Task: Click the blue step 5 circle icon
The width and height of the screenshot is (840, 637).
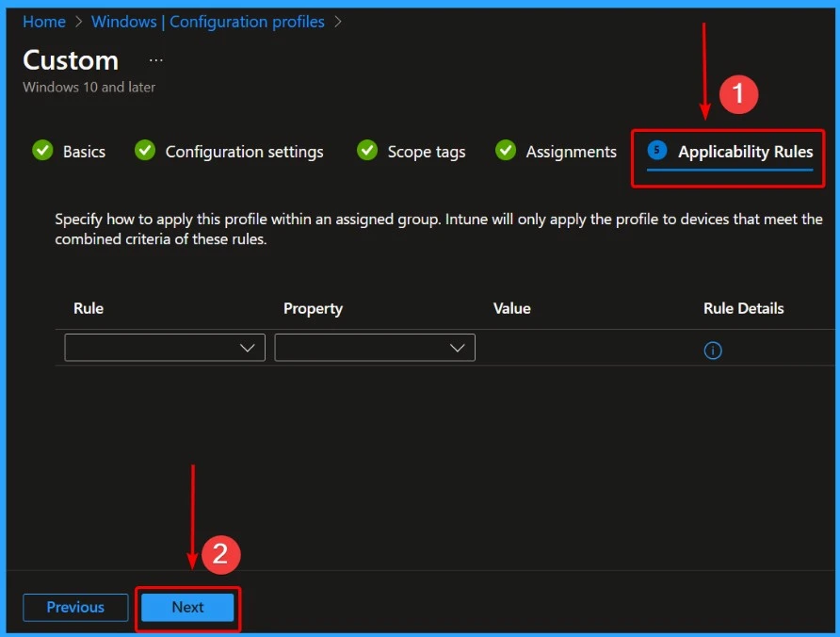Action: 657,151
